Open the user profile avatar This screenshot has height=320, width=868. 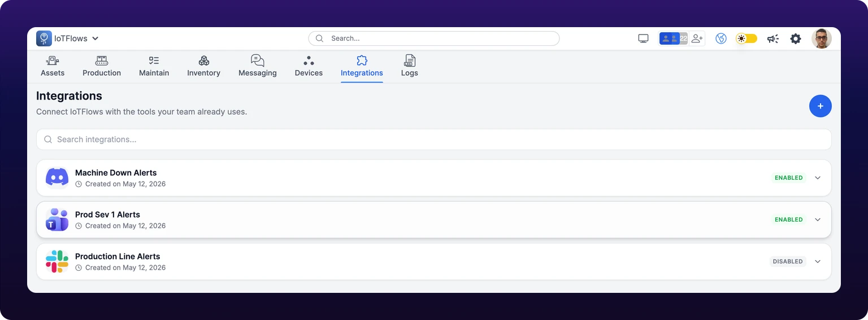click(822, 38)
